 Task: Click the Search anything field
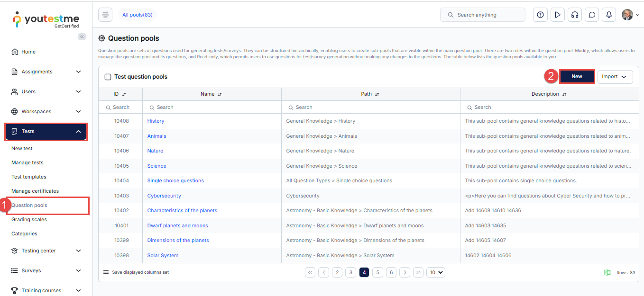click(x=483, y=15)
